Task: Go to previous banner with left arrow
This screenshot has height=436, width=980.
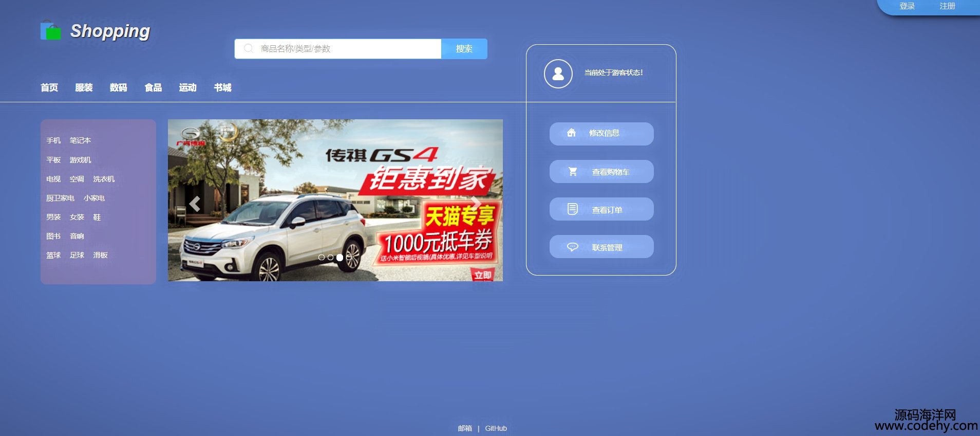Action: [195, 204]
